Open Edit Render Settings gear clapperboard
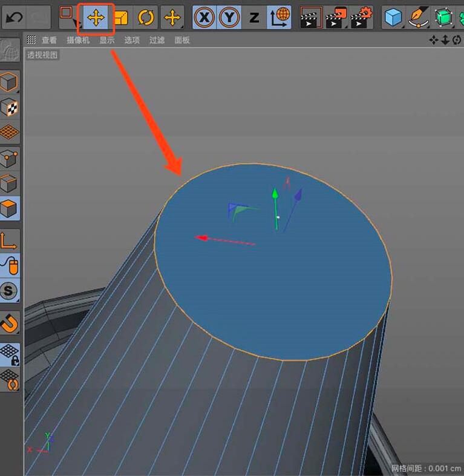Viewport: 464px width, 476px height. click(361, 18)
